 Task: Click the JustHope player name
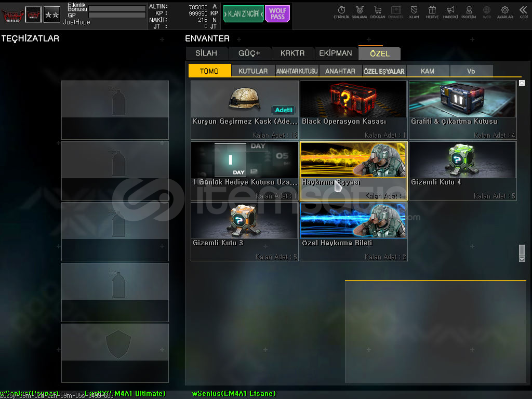tap(77, 22)
